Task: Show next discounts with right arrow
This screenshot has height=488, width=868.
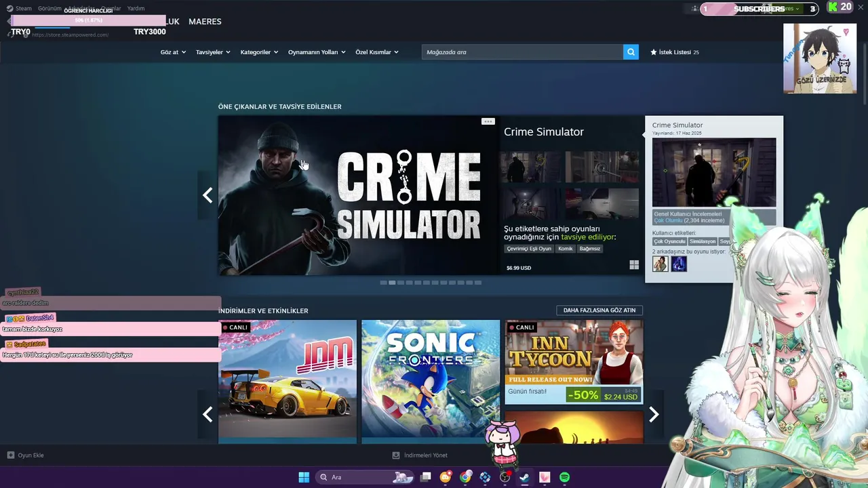Action: click(x=654, y=414)
